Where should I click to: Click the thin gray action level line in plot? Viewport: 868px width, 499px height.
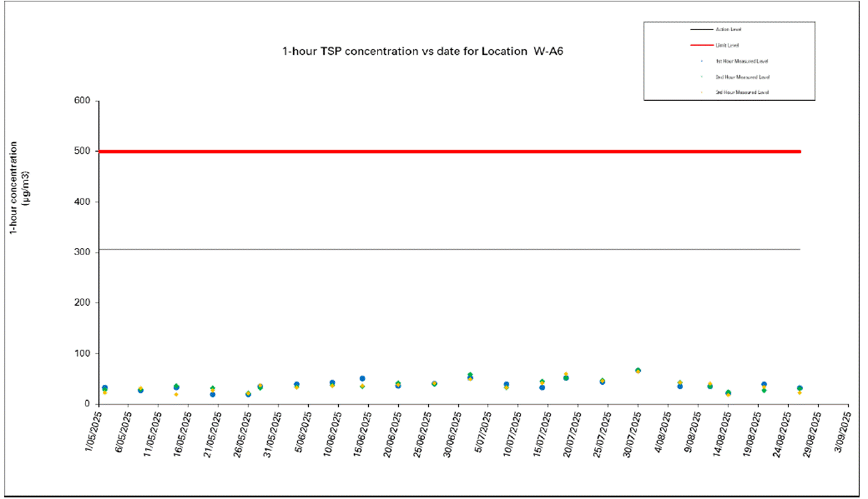tap(448, 250)
